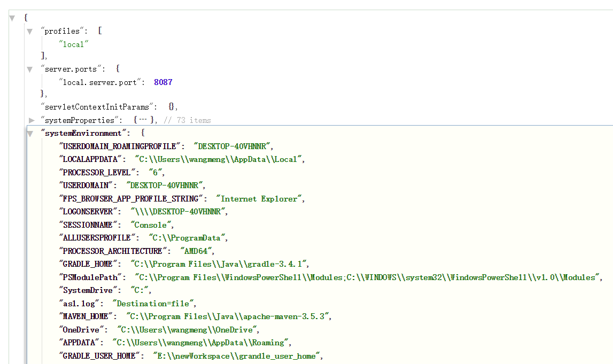
Task: Click the "OneDrive" key
Action: pos(81,330)
